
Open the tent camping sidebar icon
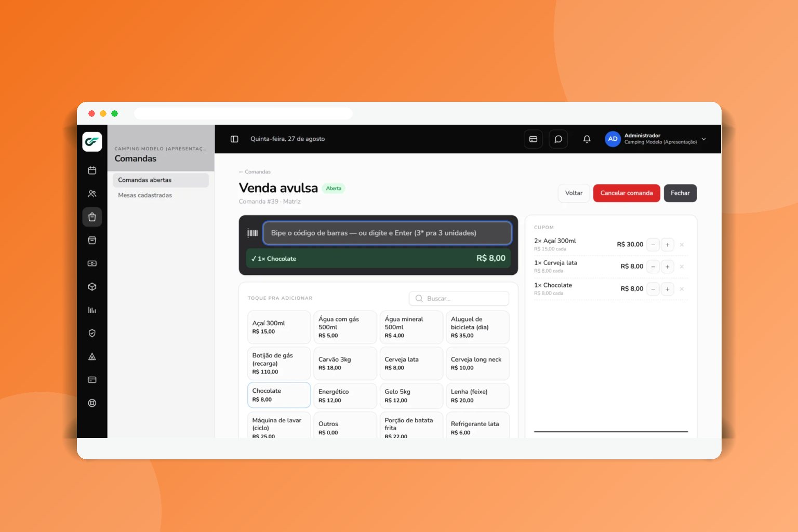point(92,356)
